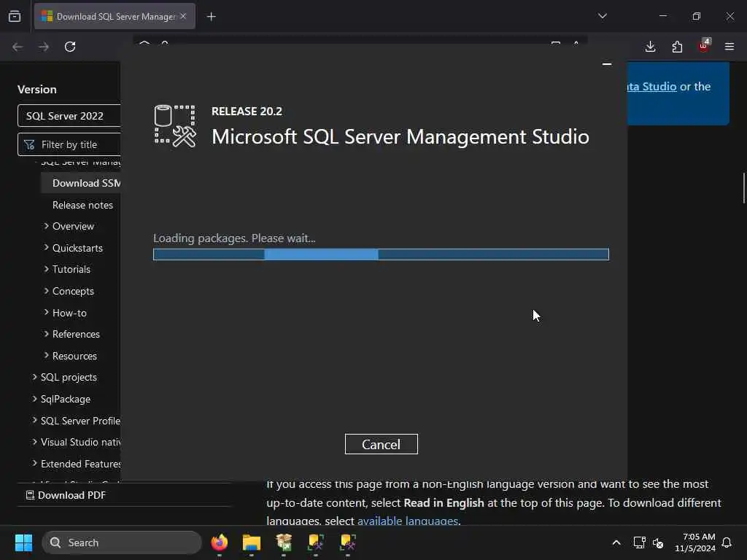The height and width of the screenshot is (560, 747).
Task: Show hidden system tray icons
Action: (x=616, y=542)
